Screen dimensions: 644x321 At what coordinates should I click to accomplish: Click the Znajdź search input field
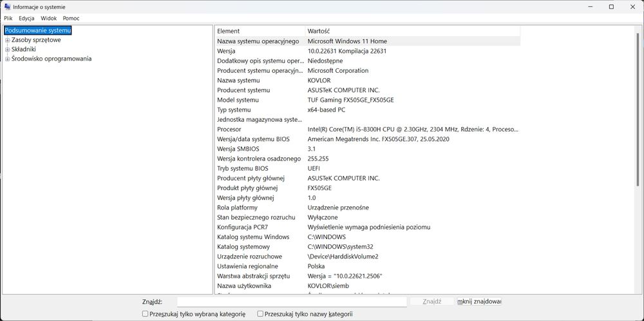(292, 302)
